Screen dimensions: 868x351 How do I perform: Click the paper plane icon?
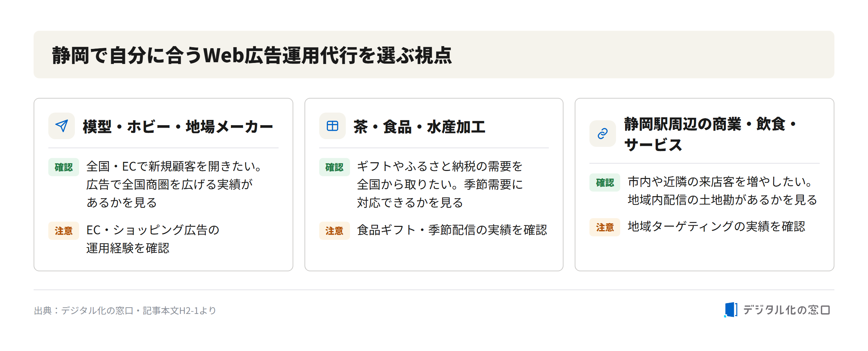(x=62, y=126)
